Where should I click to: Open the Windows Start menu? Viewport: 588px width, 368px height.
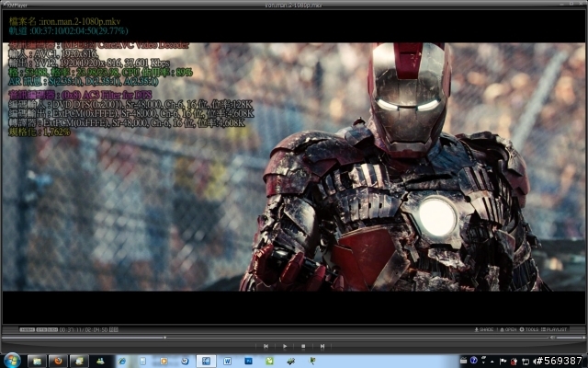(x=12, y=361)
